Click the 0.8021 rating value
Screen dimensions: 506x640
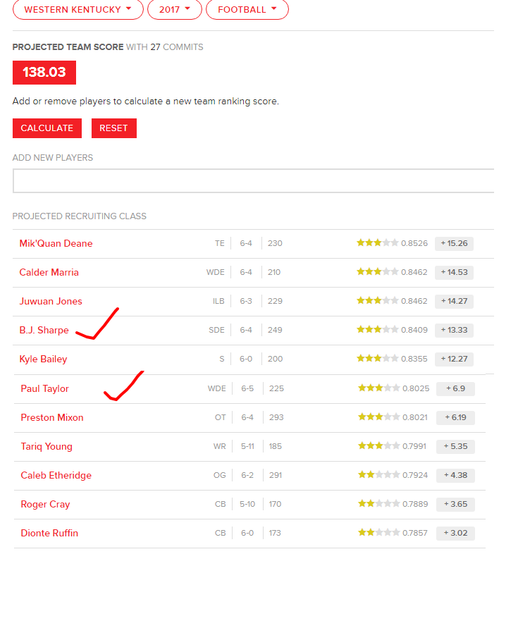pos(415,418)
